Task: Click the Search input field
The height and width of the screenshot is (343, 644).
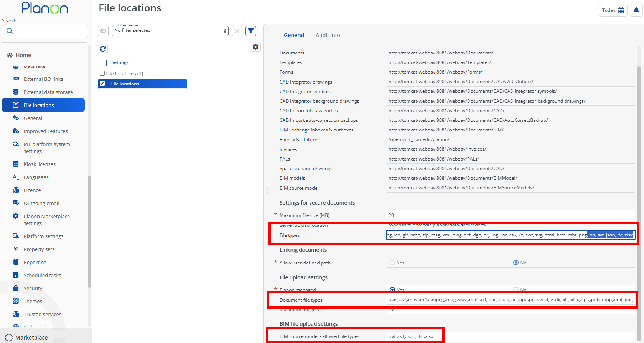Action: pyautogui.click(x=45, y=31)
